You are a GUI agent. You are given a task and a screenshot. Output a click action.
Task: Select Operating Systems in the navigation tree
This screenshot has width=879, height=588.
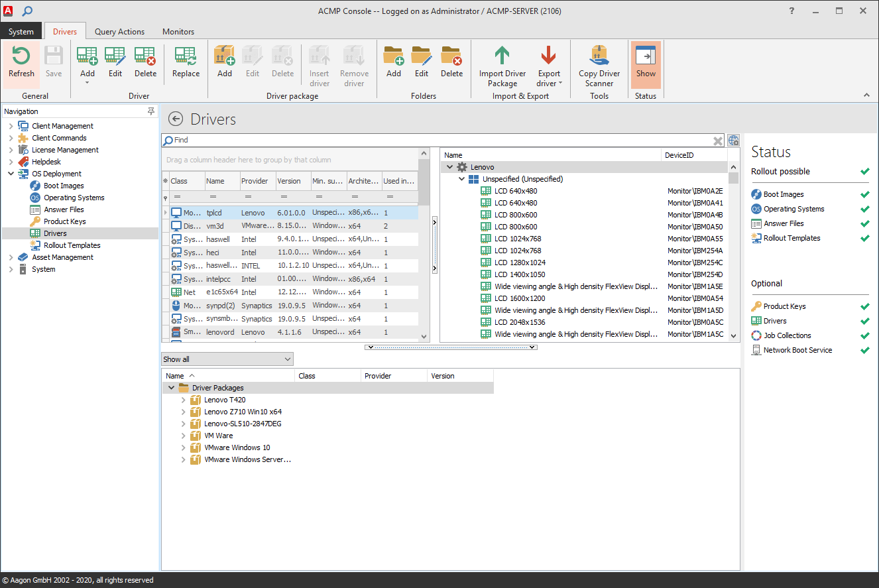(x=74, y=198)
